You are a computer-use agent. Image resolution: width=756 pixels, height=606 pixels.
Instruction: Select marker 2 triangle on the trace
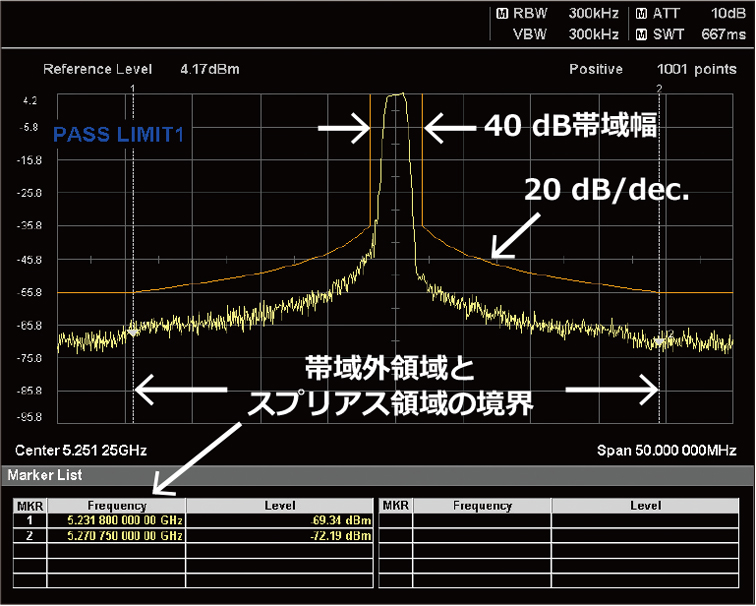[x=660, y=342]
